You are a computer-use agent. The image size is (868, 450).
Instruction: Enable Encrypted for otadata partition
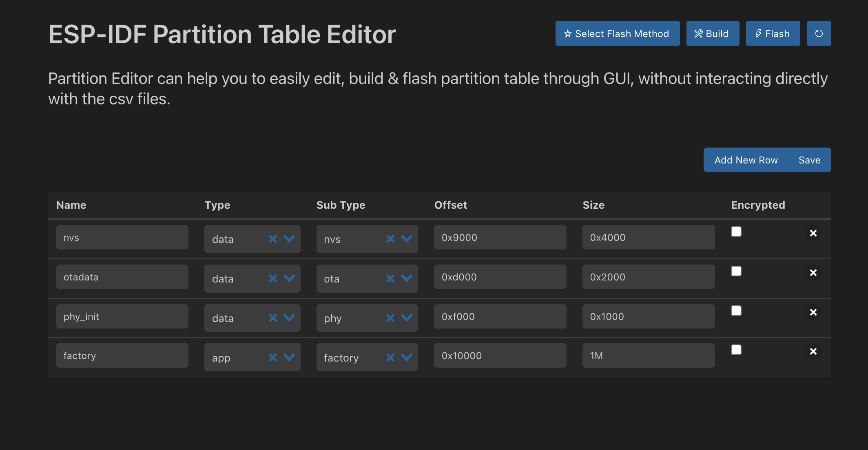click(736, 271)
